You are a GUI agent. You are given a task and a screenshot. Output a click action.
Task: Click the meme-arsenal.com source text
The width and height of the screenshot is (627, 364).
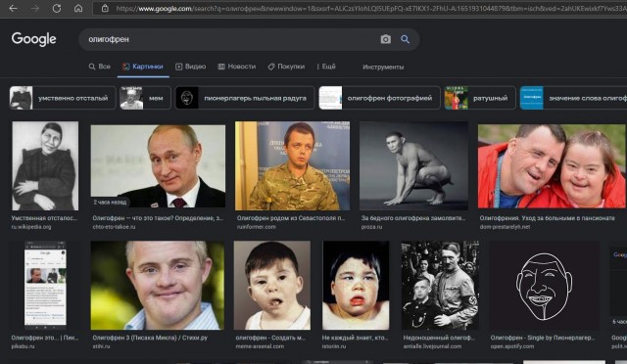click(260, 346)
